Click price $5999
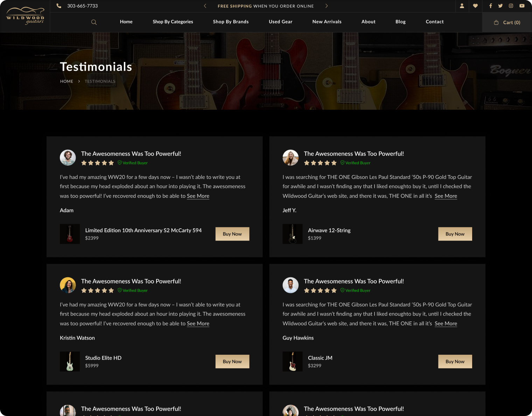Viewport: 532px width, 416px height. [92, 366]
